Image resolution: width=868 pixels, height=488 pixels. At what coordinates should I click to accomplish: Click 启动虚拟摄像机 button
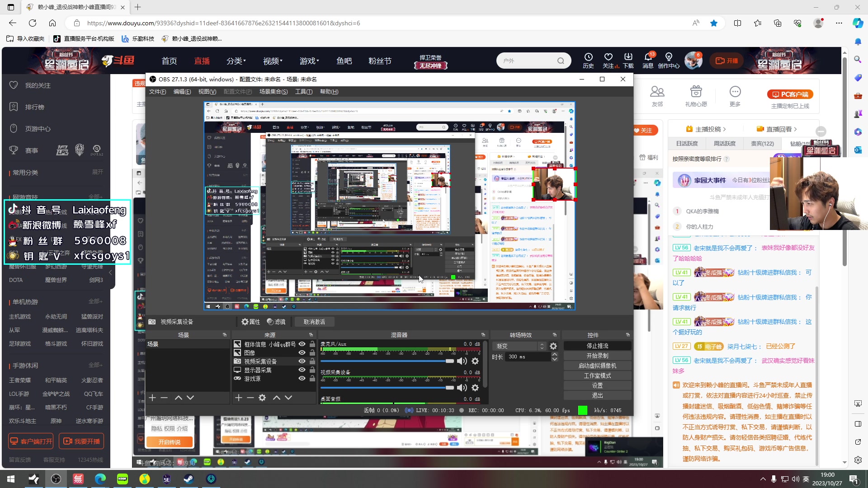(x=597, y=366)
